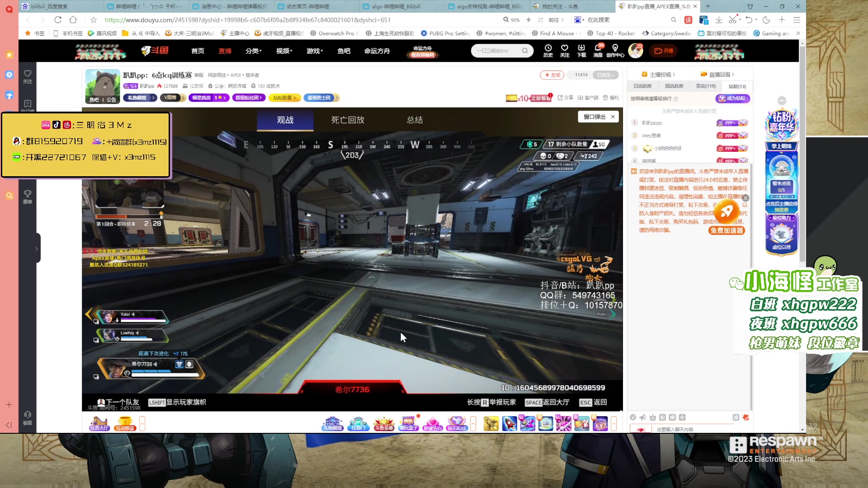868x488 pixels.
Task: Open the left sidebar 关注 heart icon
Action: [28, 76]
